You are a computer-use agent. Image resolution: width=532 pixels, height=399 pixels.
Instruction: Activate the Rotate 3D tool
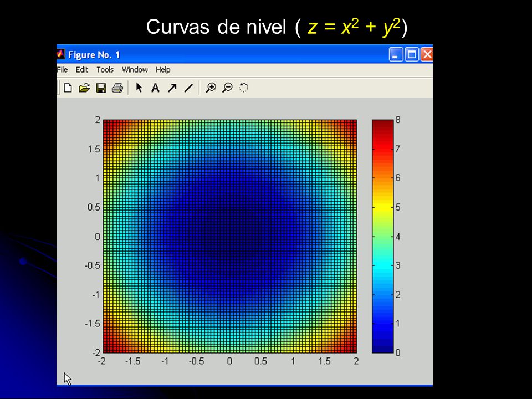click(x=243, y=88)
